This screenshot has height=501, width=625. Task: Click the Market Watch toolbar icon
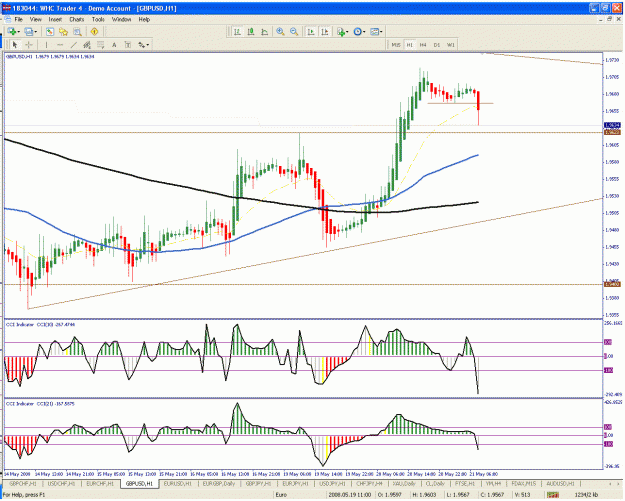[50, 32]
